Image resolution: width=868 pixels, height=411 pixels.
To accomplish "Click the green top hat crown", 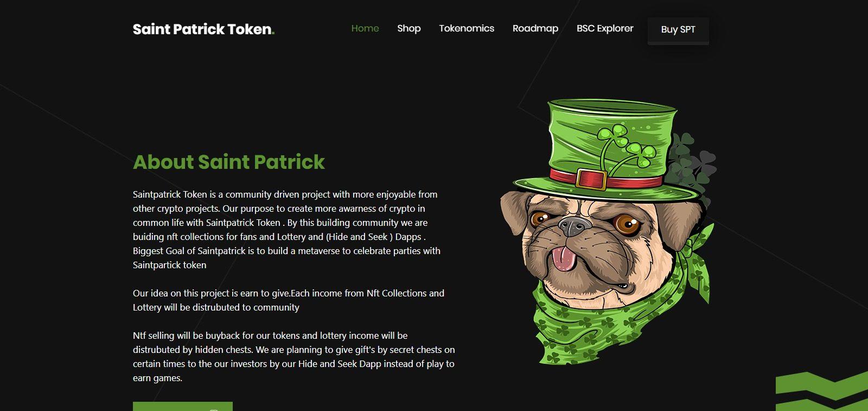I will coord(610,136).
